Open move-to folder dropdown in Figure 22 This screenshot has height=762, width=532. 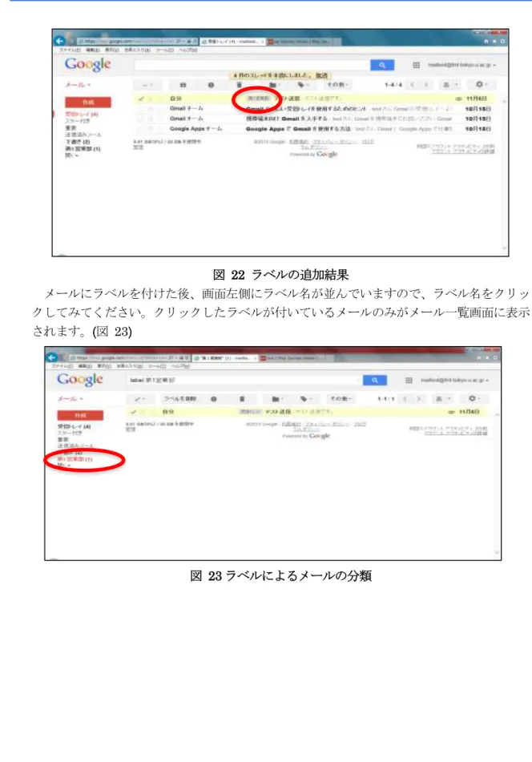coord(276,85)
